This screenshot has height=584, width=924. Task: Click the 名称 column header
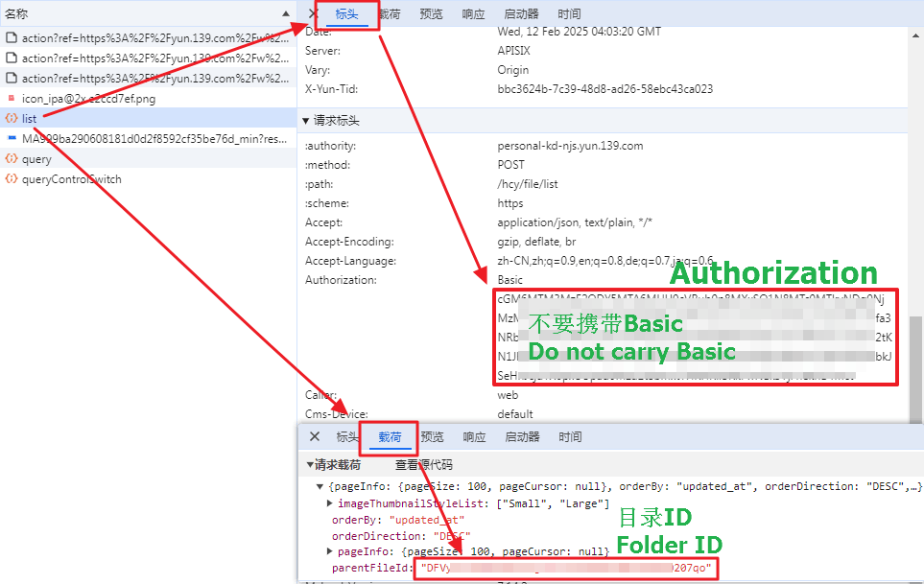pos(17,13)
